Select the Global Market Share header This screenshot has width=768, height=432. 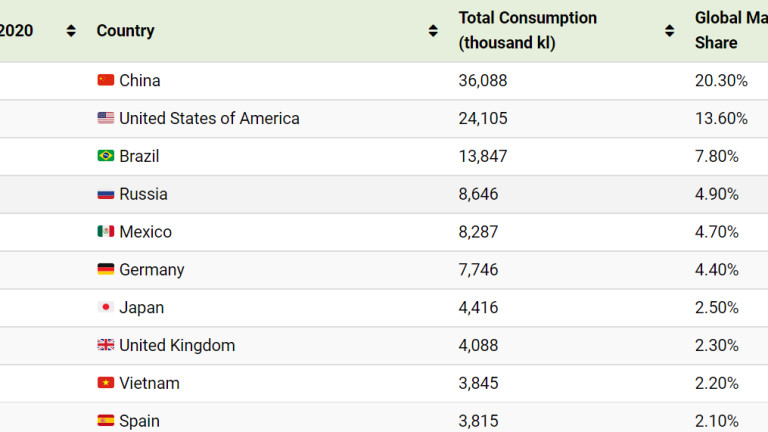point(731,30)
